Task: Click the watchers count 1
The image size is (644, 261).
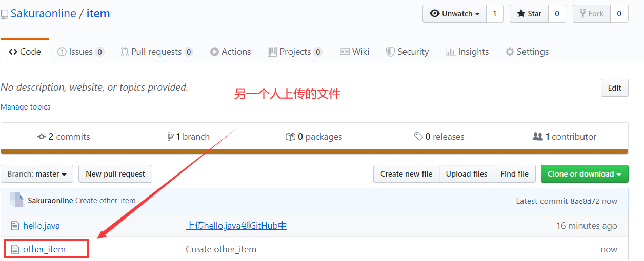Action: (x=495, y=14)
